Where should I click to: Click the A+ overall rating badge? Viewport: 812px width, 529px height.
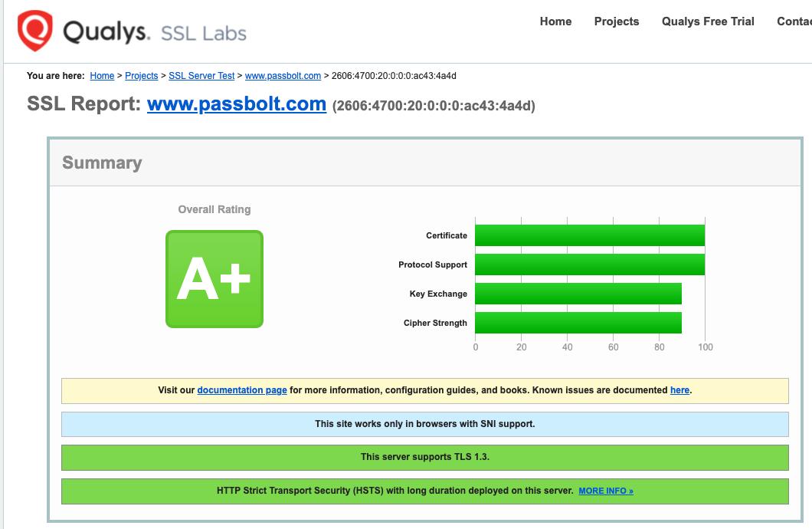[x=214, y=279]
